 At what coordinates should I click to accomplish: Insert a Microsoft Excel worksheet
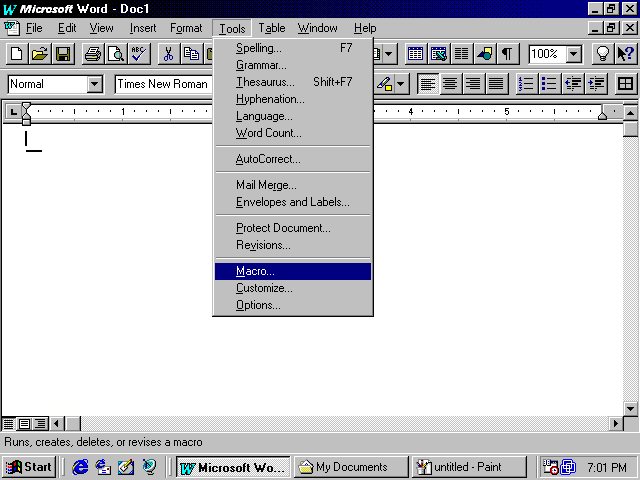click(439, 54)
